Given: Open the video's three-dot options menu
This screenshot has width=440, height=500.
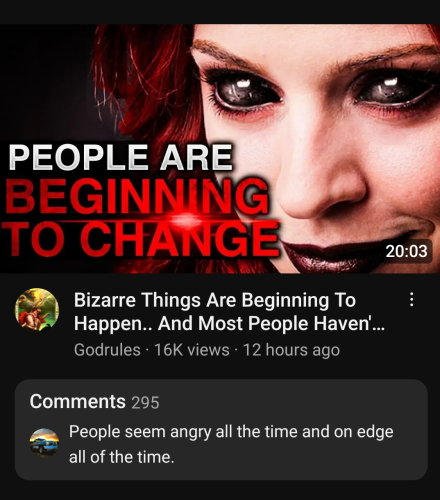Looking at the screenshot, I should 412,299.
